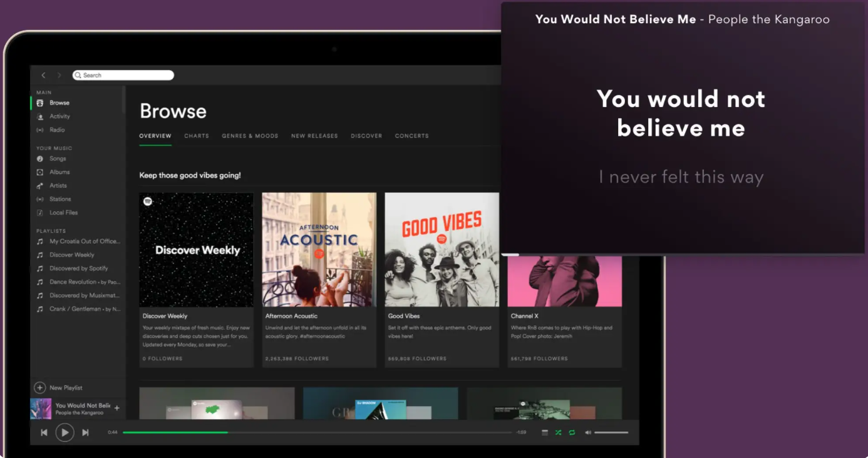
Task: Click the Spotify logo on Discover Weekly cover
Action: pos(148,201)
